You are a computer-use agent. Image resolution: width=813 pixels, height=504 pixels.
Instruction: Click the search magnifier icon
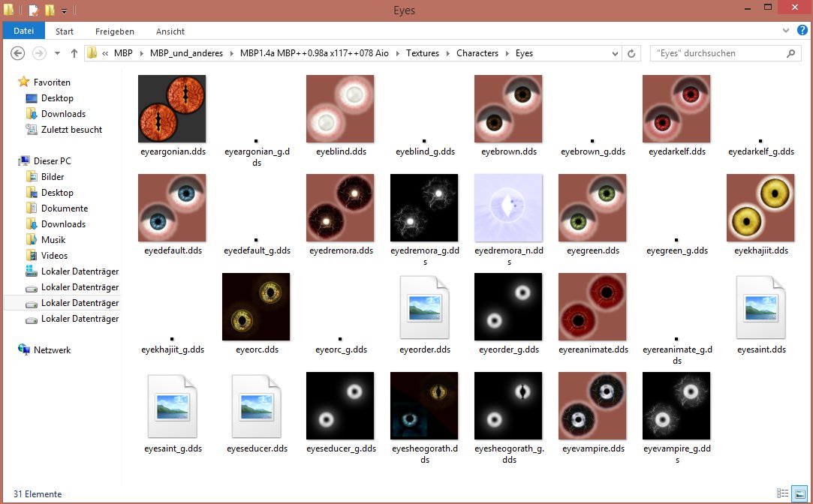tap(790, 53)
